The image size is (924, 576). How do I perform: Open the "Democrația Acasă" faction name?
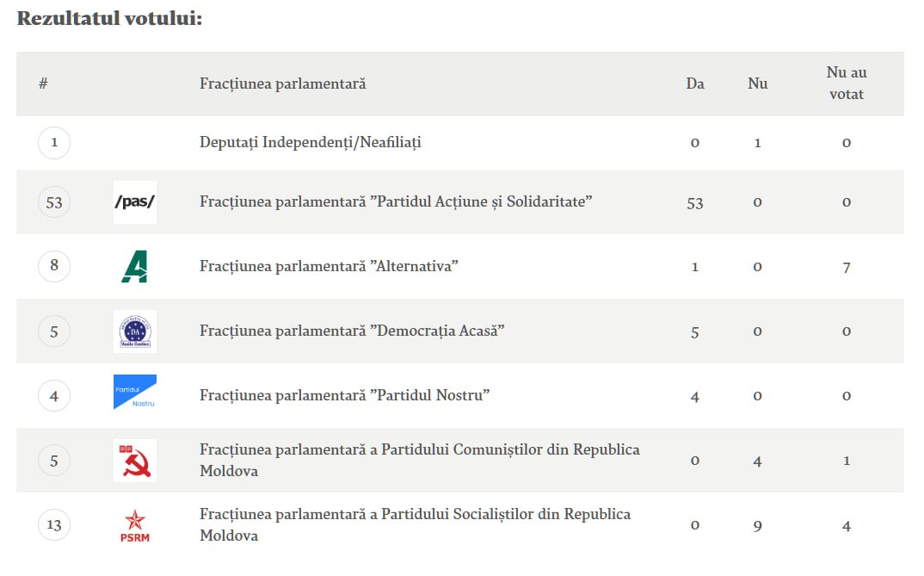tap(352, 331)
